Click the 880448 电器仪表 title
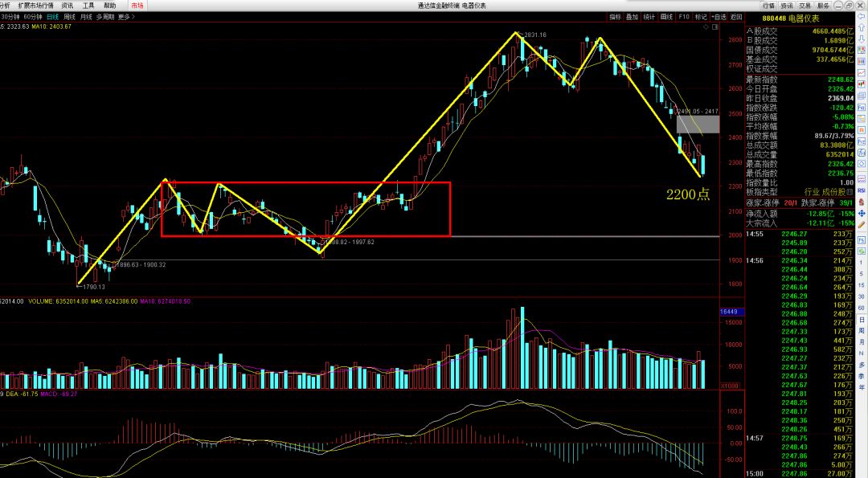The height and width of the screenshot is (478, 868). pyautogui.click(x=790, y=18)
